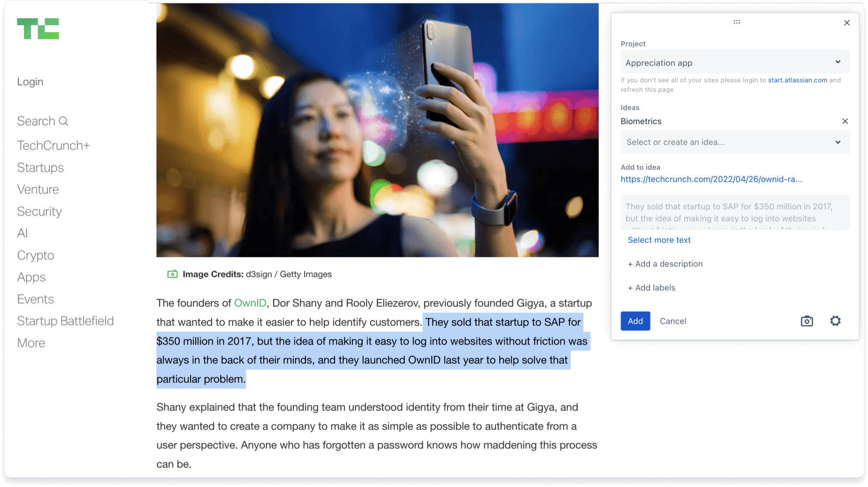Open the Project dropdown
This screenshot has width=868, height=487.
click(x=734, y=63)
